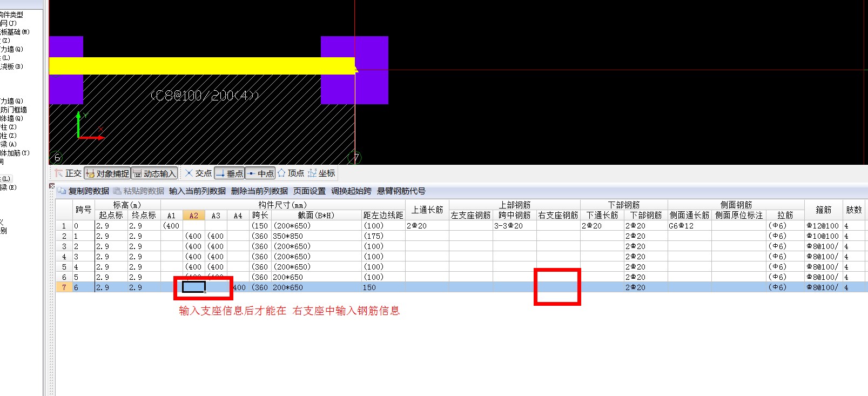Screen dimensions: 868x396
Task: Toggle the 正交 orthogonal mode
Action: pos(68,173)
